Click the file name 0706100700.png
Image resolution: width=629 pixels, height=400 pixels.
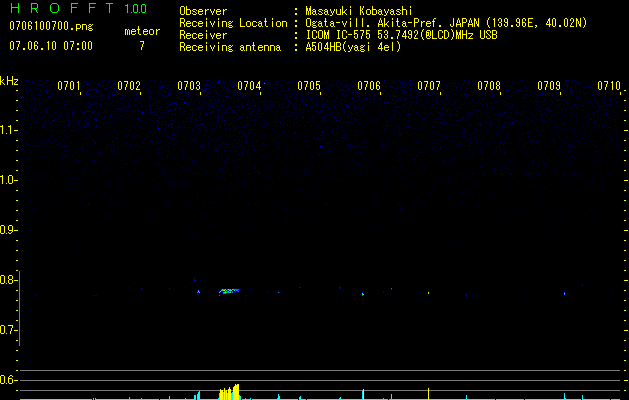51,26
